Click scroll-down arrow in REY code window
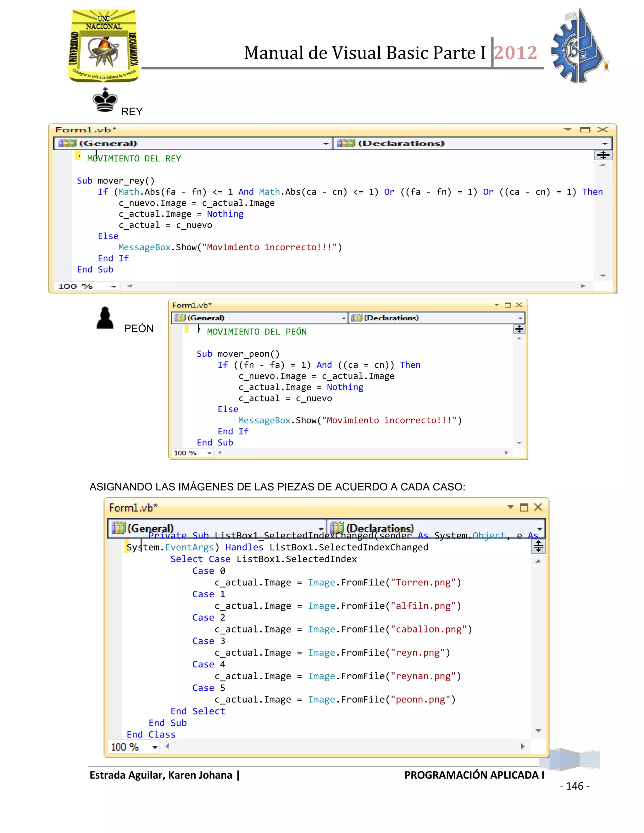Image resolution: width=644 pixels, height=833 pixels. click(x=603, y=275)
